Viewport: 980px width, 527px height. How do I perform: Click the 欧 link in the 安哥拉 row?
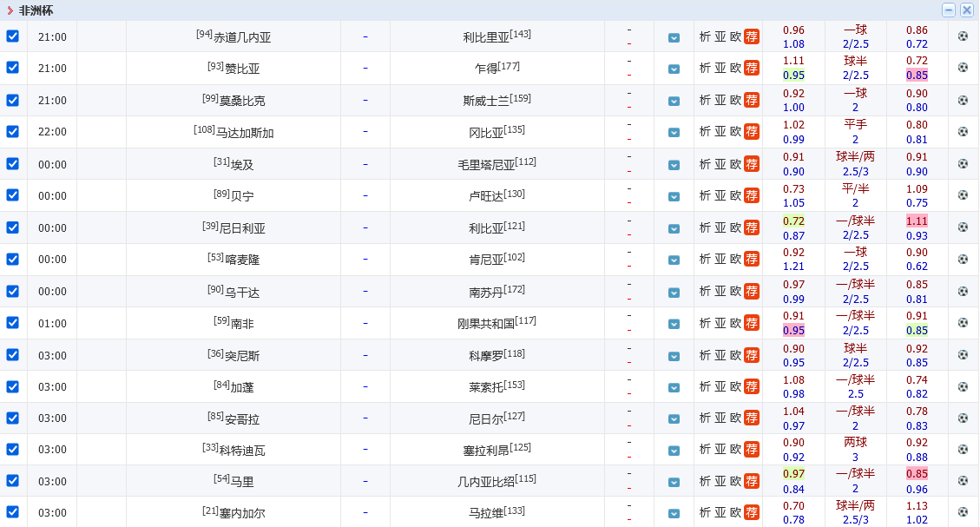pos(735,418)
